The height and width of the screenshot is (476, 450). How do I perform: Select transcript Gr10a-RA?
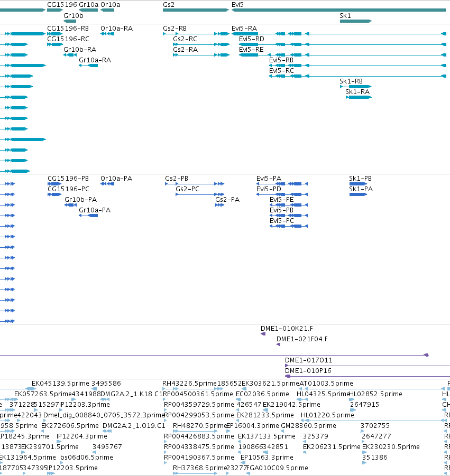95,60
